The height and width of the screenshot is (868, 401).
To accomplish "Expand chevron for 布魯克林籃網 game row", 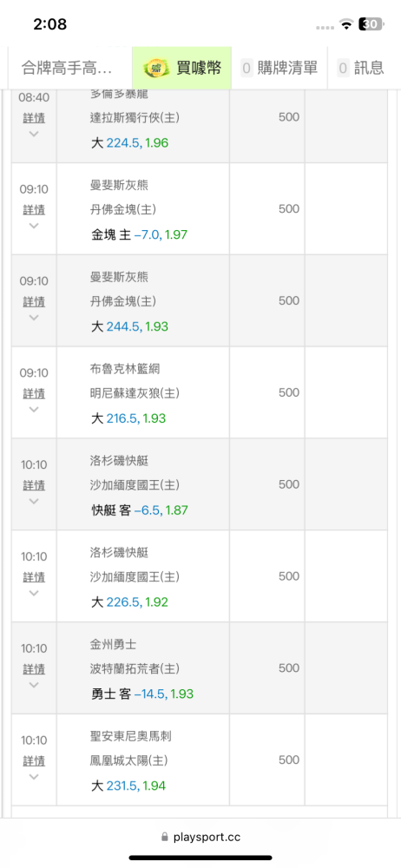I will [x=34, y=410].
